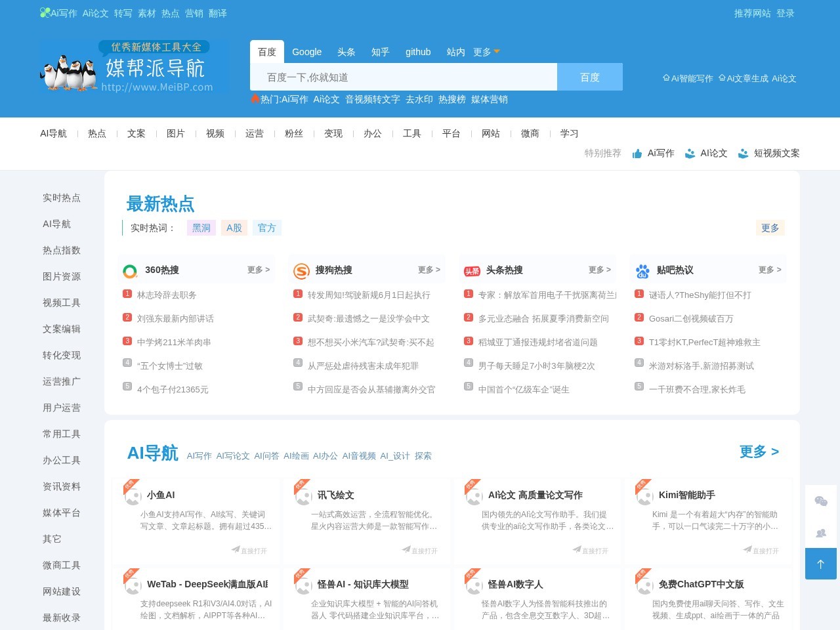The height and width of the screenshot is (630, 840).
Task: Open 更多 in the 头条热搜 panel
Action: tap(600, 270)
